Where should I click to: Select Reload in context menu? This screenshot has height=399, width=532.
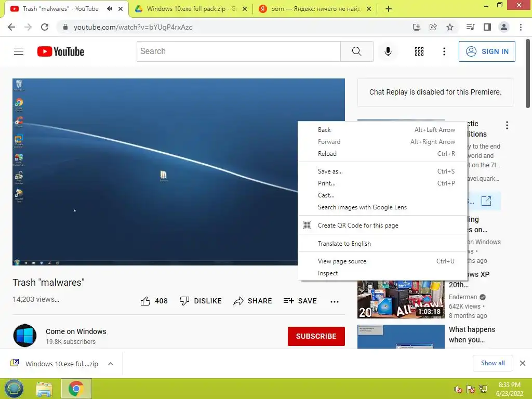tap(383, 154)
